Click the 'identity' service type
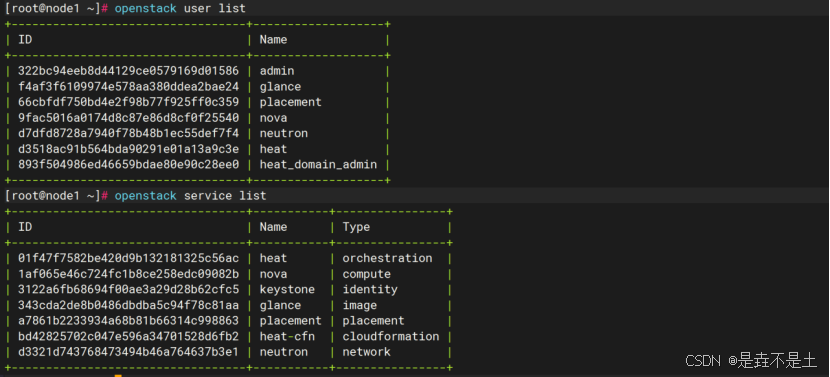 tap(370, 290)
